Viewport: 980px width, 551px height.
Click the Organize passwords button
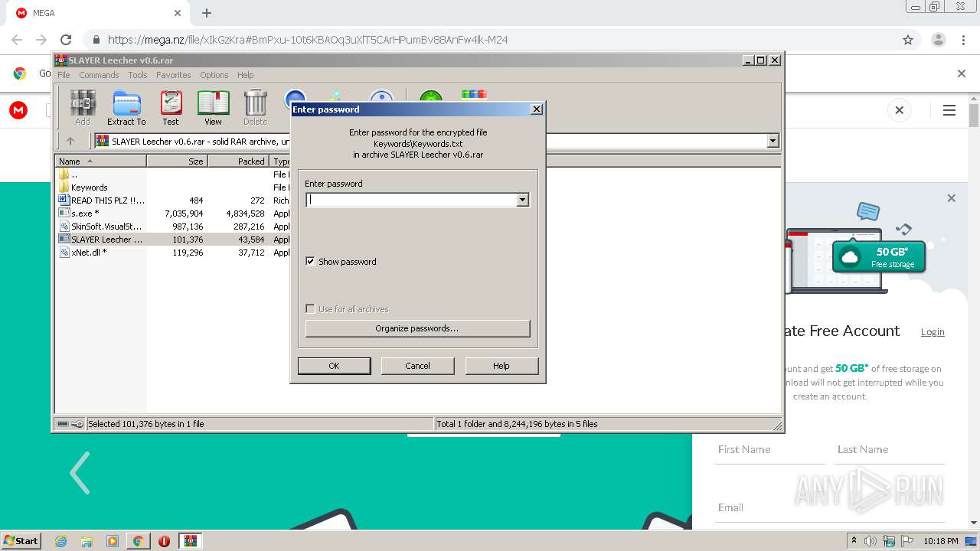(417, 328)
